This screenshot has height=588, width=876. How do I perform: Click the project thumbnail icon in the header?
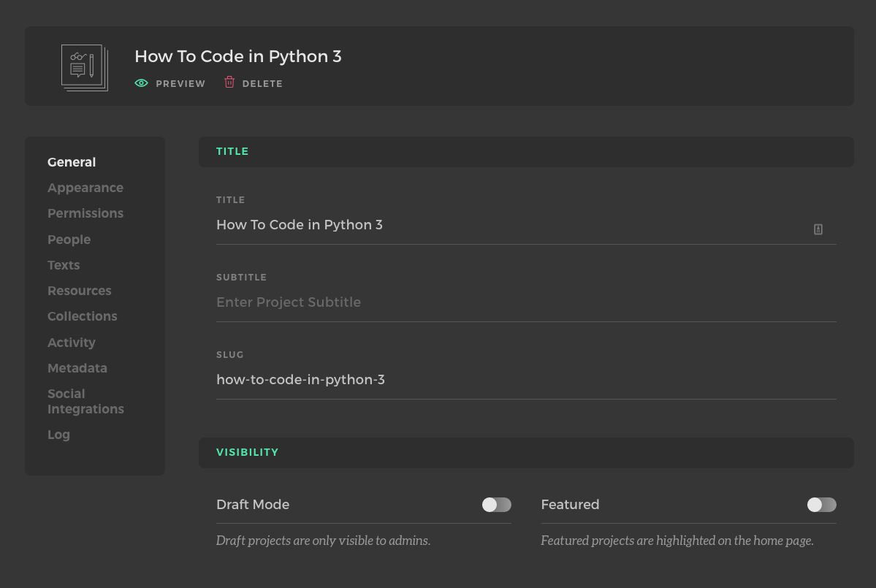point(85,68)
